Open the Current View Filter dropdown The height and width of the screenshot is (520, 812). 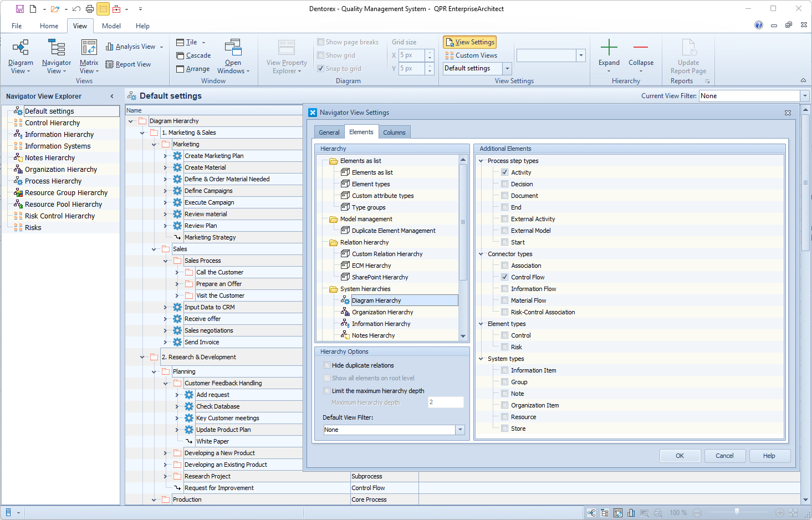click(805, 95)
